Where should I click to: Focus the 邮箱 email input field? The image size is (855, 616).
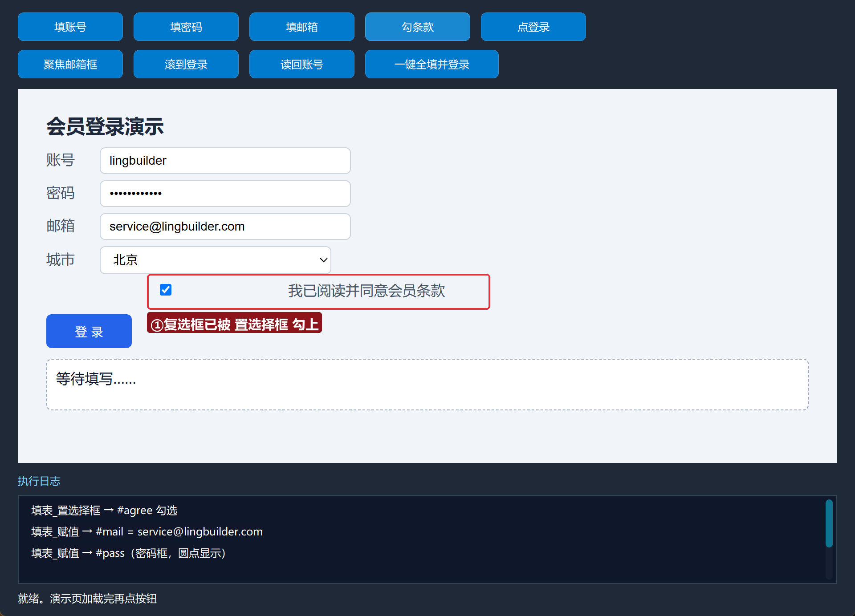point(225,227)
